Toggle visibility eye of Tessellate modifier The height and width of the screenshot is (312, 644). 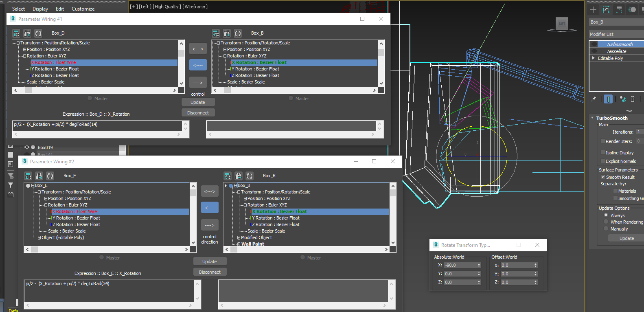(x=594, y=51)
